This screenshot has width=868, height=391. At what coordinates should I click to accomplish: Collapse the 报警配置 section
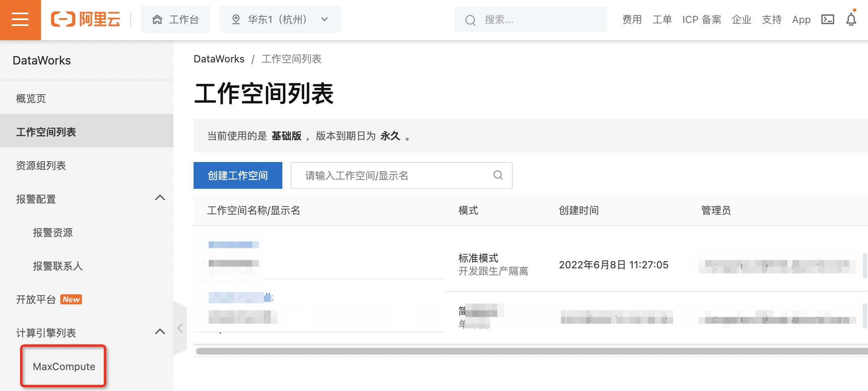pos(160,198)
